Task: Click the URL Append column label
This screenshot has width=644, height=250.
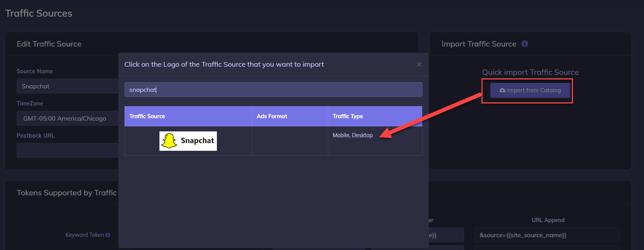Action: click(x=548, y=220)
